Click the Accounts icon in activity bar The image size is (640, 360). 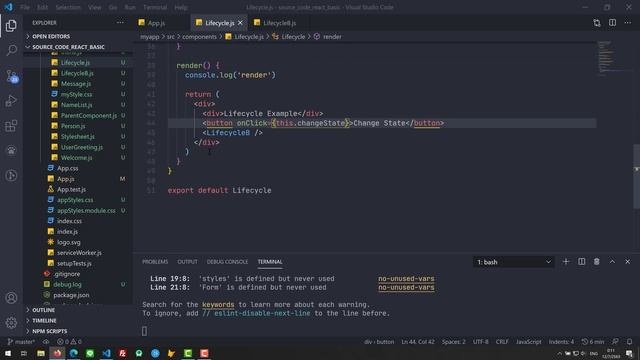(11, 298)
